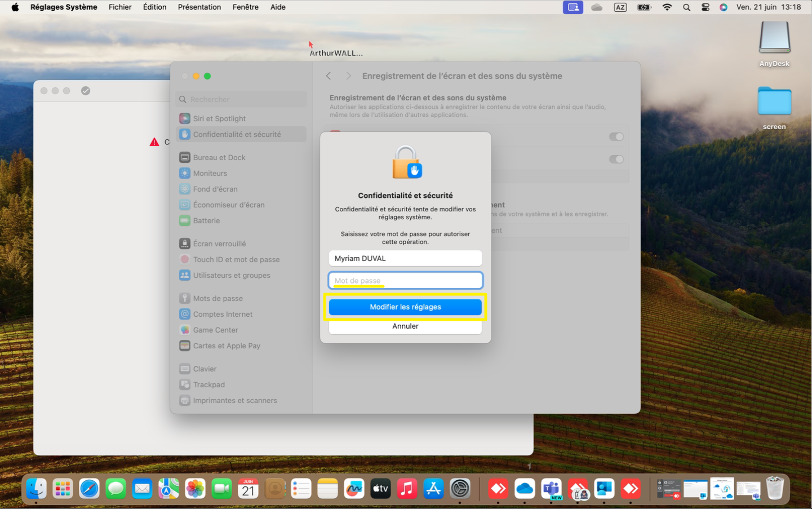Open the Apple menu
812x509 pixels.
pos(15,7)
